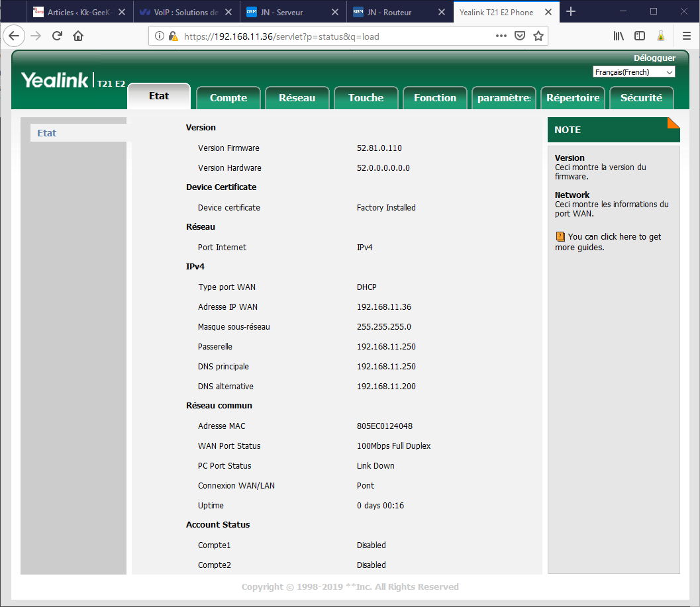Open the Français(French) language dropdown
This screenshot has height=607, width=700.
634,72
